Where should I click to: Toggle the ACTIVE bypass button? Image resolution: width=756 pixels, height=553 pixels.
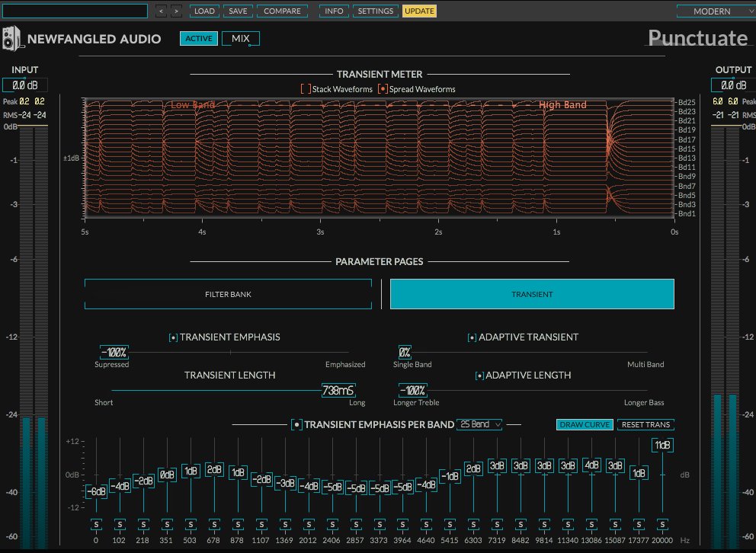point(199,39)
